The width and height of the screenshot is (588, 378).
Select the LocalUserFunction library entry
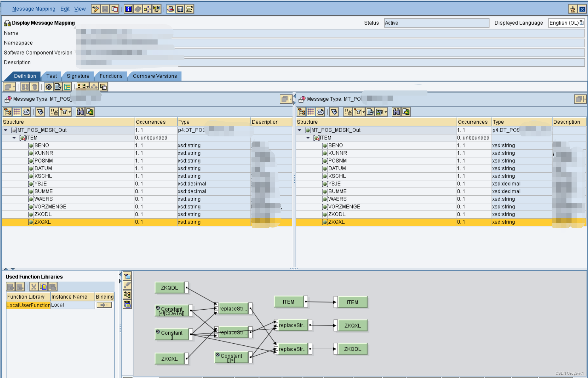pyautogui.click(x=28, y=305)
